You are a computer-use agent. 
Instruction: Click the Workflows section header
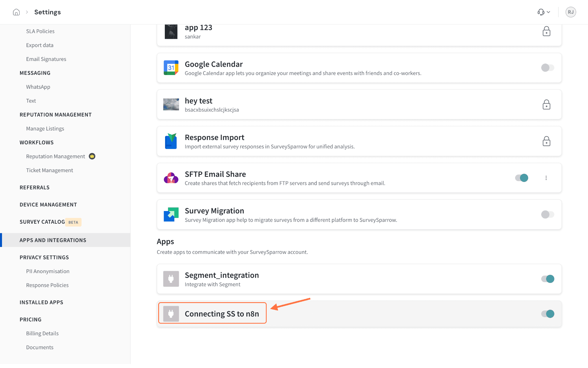click(36, 143)
